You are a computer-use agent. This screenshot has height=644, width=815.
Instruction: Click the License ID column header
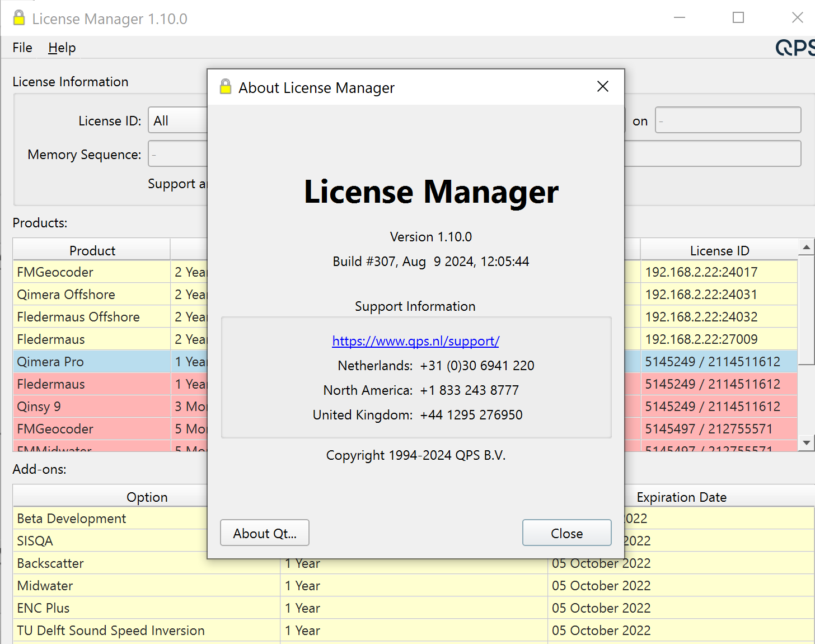pyautogui.click(x=719, y=250)
